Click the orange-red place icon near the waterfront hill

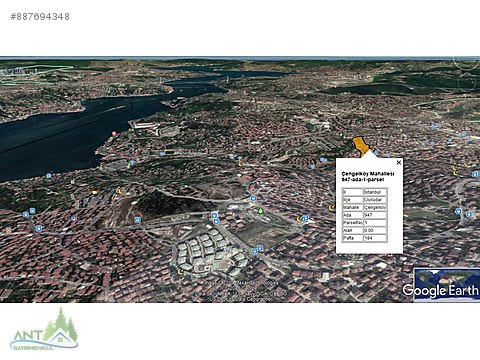point(95,192)
